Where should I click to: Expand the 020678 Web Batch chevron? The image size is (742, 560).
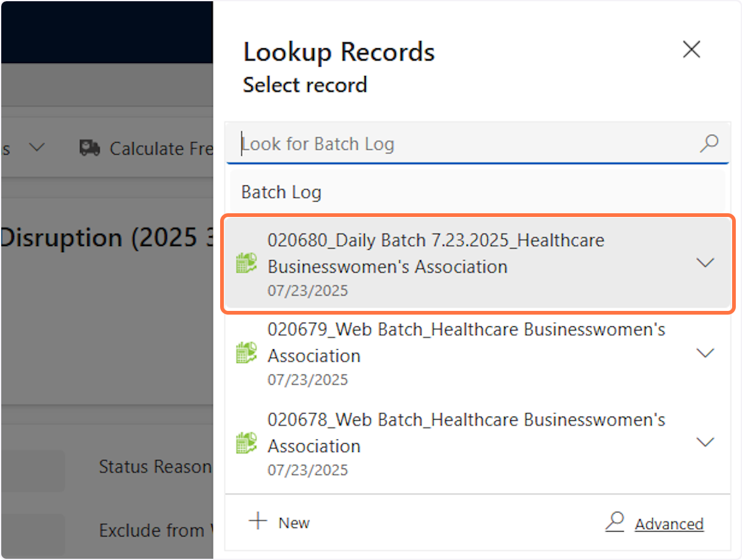click(705, 443)
